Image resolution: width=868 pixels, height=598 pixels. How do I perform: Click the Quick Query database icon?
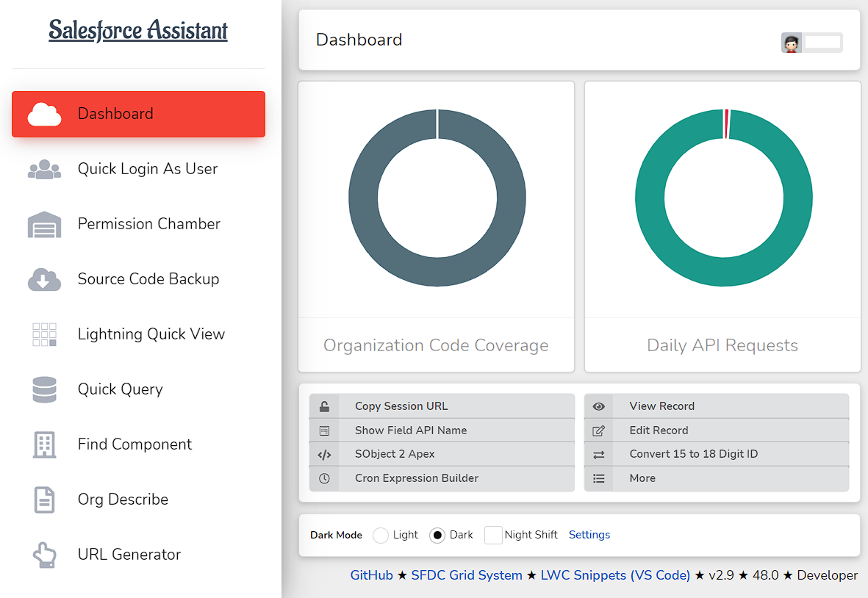pyautogui.click(x=44, y=389)
